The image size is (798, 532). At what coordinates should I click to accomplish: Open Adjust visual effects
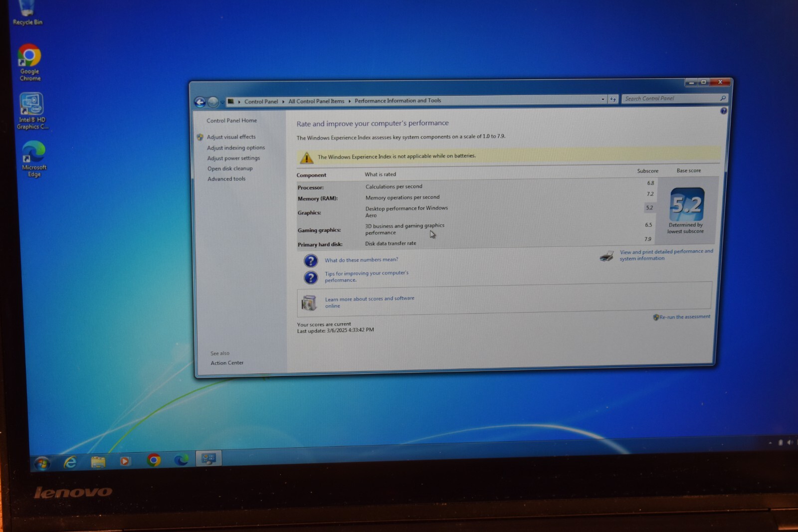pos(231,137)
